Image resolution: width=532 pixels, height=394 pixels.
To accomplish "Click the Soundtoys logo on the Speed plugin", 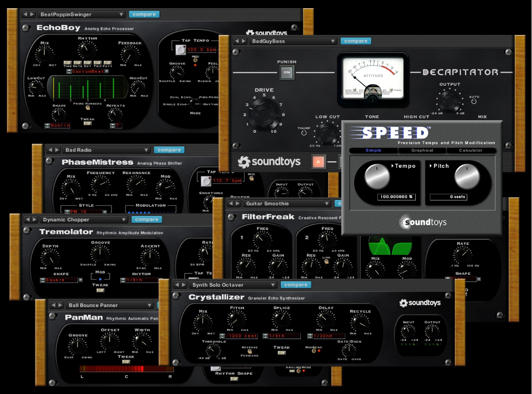I will (422, 223).
